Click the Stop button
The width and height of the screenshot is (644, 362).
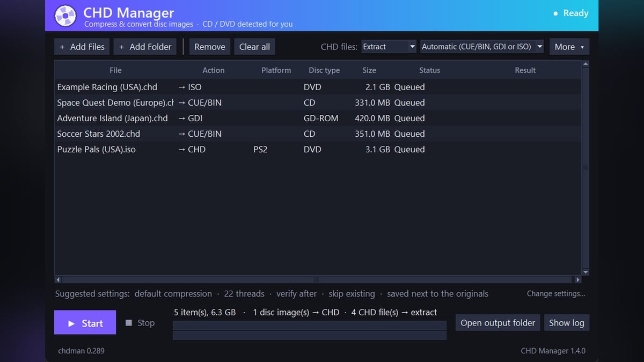pyautogui.click(x=140, y=323)
